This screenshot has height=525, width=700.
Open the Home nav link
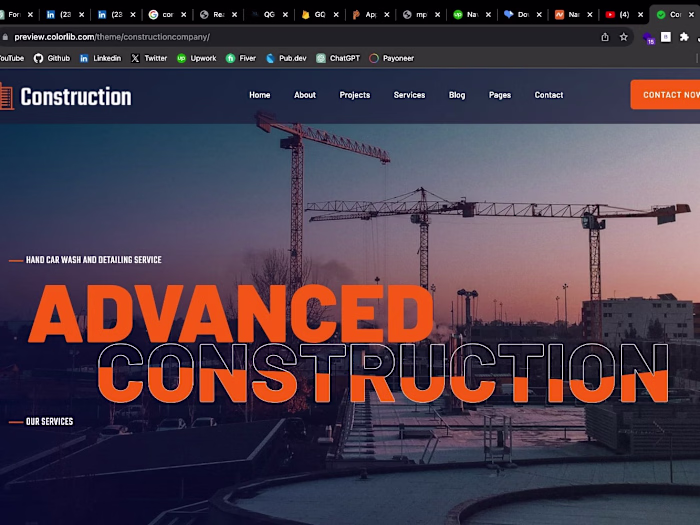pyautogui.click(x=259, y=95)
